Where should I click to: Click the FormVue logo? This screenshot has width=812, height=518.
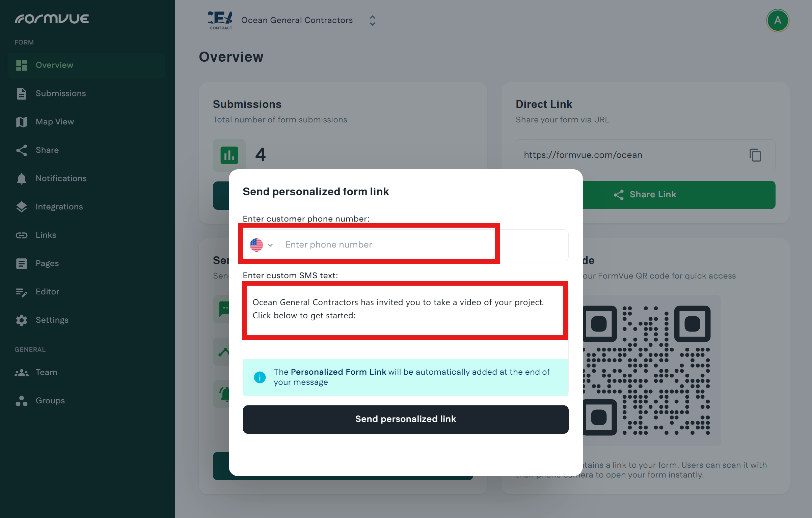pyautogui.click(x=52, y=19)
